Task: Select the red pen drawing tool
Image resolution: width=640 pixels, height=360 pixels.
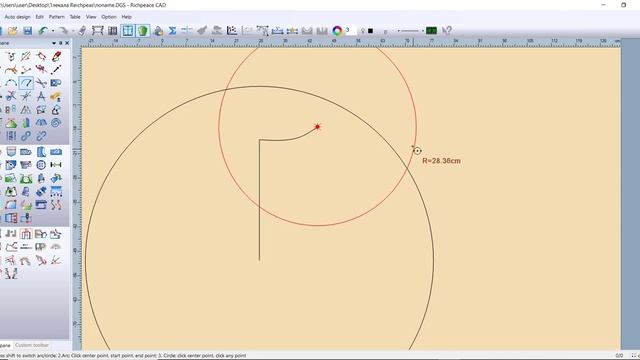Action: [56, 56]
